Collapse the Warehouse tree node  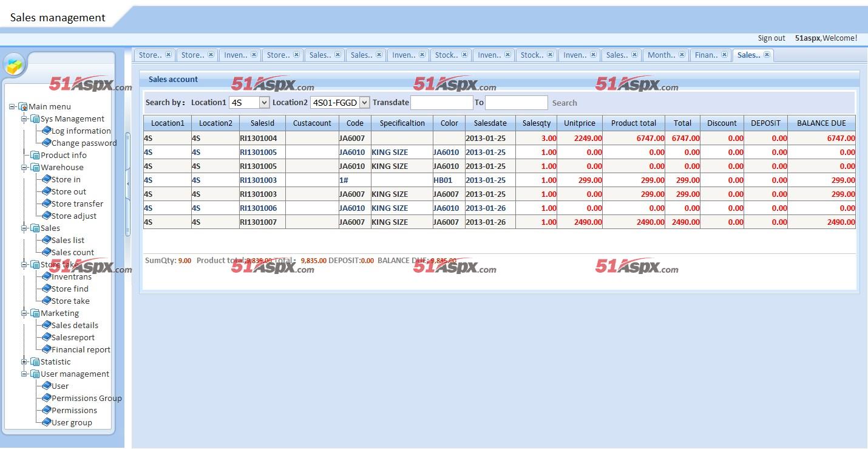click(x=24, y=167)
